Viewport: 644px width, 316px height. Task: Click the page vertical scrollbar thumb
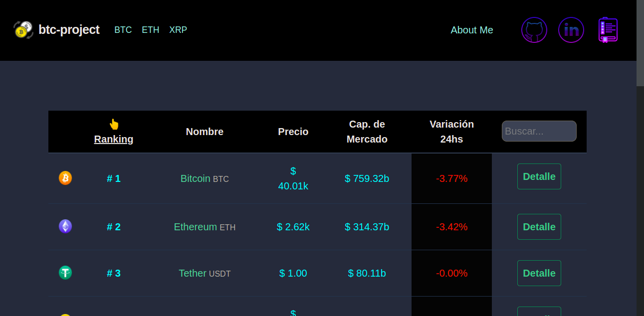pos(640,43)
